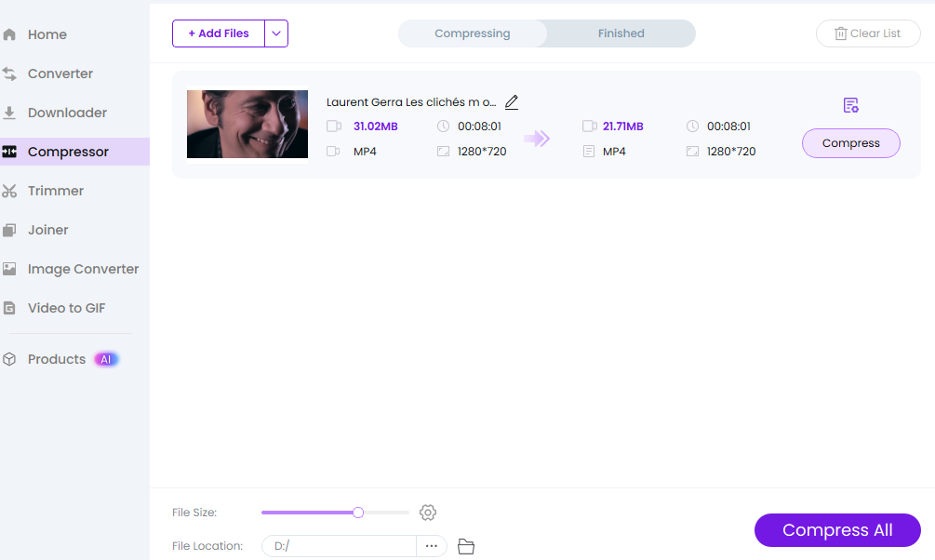Click the three-dots browse button for location
Viewport: 935px width, 560px height.
coord(432,546)
